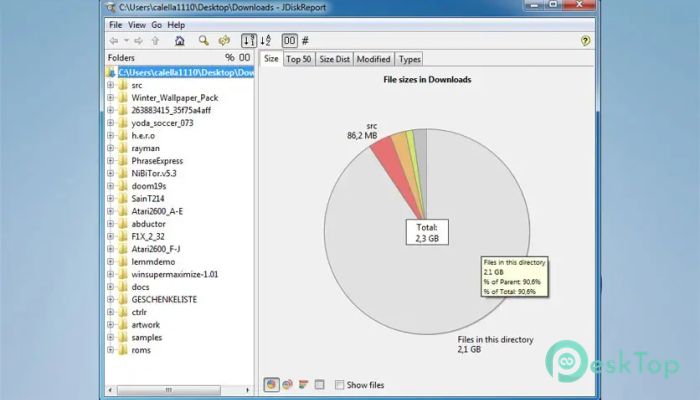The width and height of the screenshot is (700, 400).
Task: Expand the doom19s folder node
Action: (111, 186)
